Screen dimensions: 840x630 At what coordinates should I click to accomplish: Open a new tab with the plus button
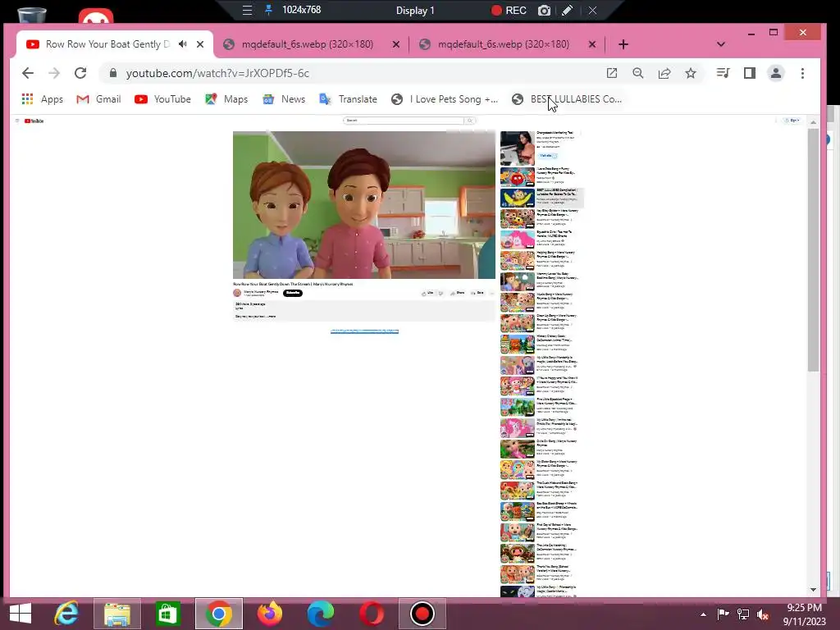click(x=623, y=44)
